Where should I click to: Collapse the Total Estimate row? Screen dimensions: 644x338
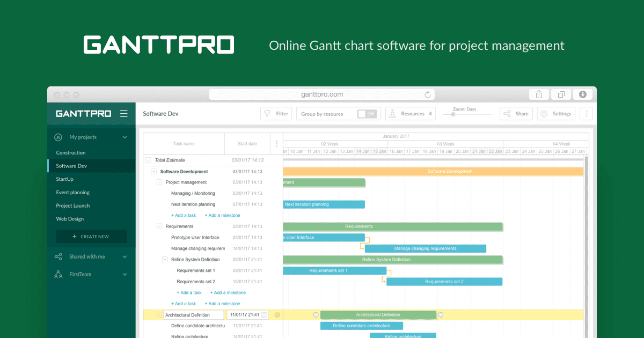(x=148, y=160)
